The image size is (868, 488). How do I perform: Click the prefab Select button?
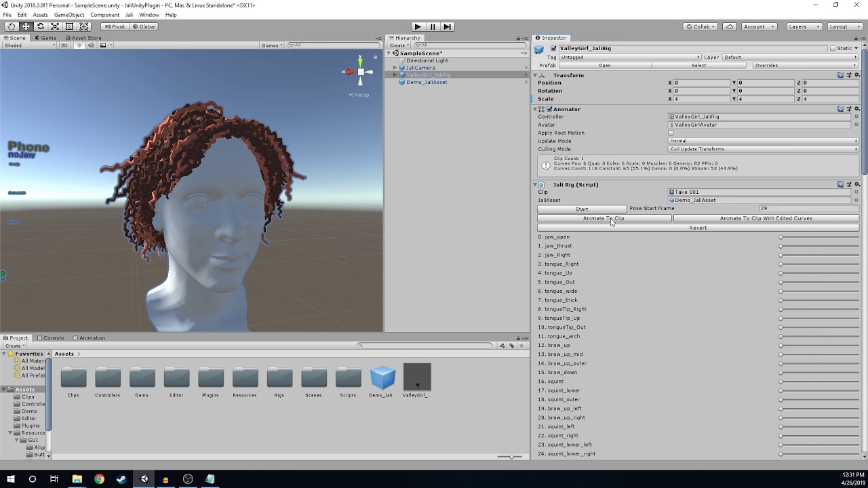(699, 66)
